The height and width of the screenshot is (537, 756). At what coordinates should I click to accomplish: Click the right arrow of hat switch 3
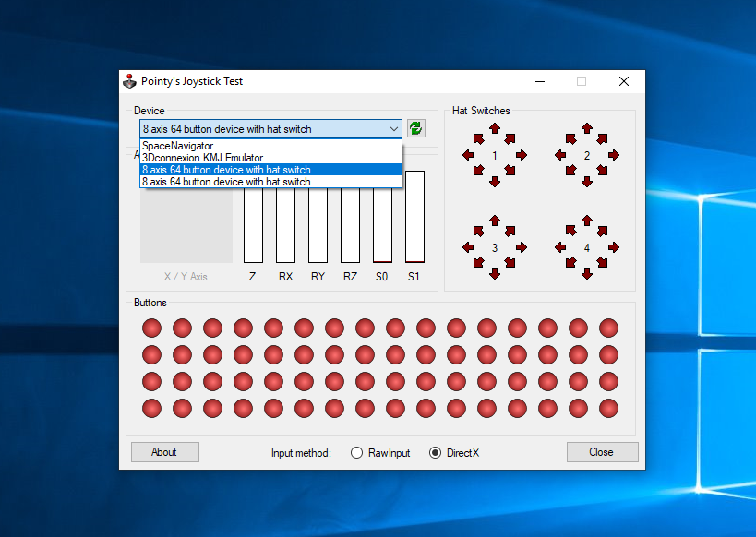(x=522, y=247)
